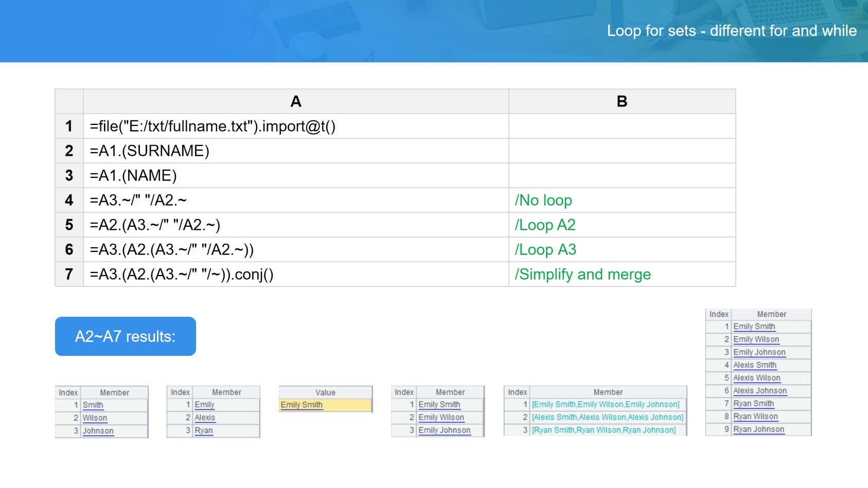Image resolution: width=868 pixels, height=488 pixels.
Task: Click the "/No loop" comment cell
Action: 543,201
